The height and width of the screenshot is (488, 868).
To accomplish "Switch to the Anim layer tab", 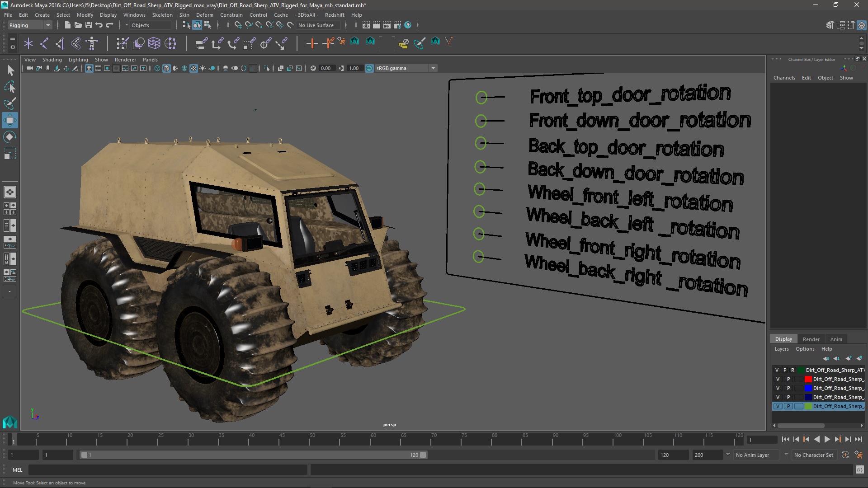I will [x=836, y=339].
